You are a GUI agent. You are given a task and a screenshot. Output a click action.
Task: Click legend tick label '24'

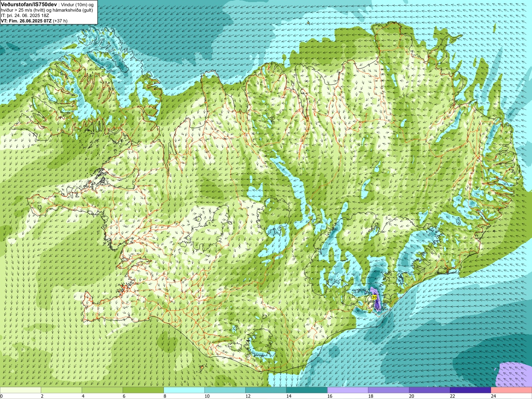pos(493,396)
